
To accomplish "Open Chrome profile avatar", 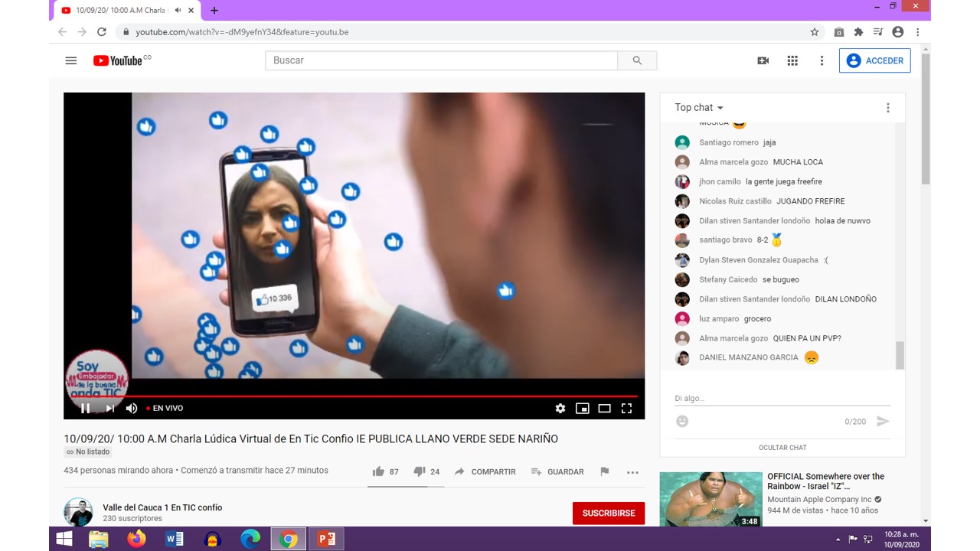I will pyautogui.click(x=898, y=32).
